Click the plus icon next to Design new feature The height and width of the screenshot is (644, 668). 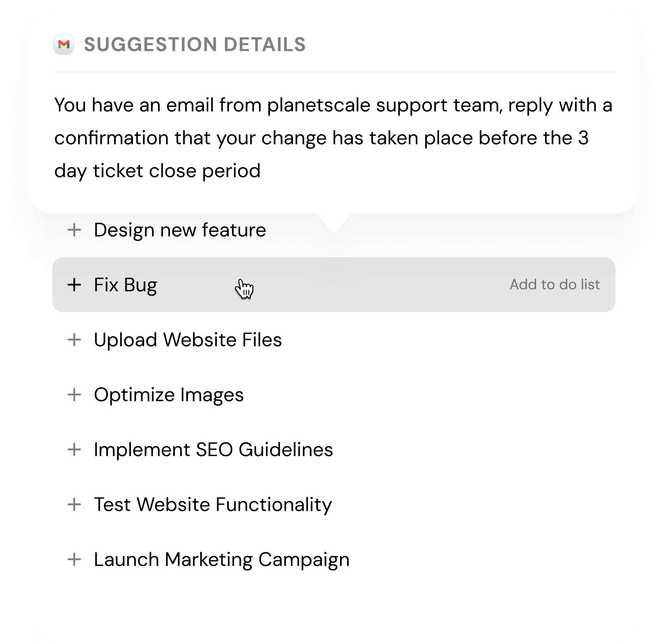click(x=75, y=230)
